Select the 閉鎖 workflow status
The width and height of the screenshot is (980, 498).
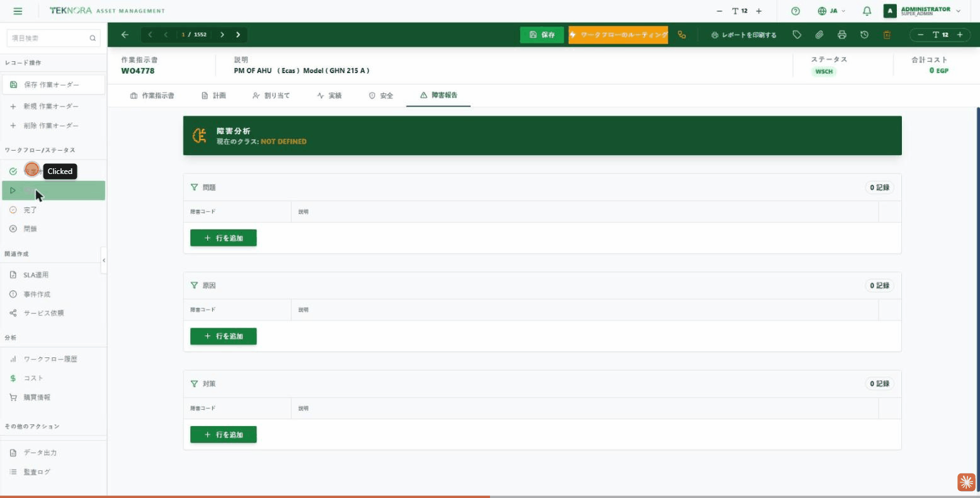pyautogui.click(x=53, y=229)
